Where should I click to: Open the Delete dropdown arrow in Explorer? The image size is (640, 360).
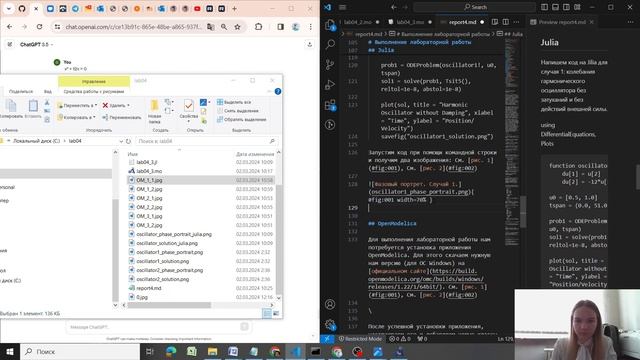(x=128, y=105)
